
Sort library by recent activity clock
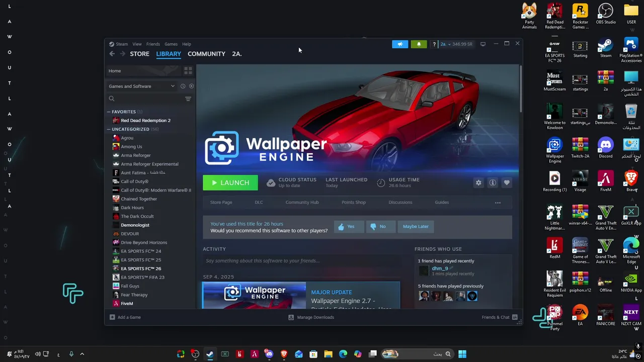(x=183, y=86)
